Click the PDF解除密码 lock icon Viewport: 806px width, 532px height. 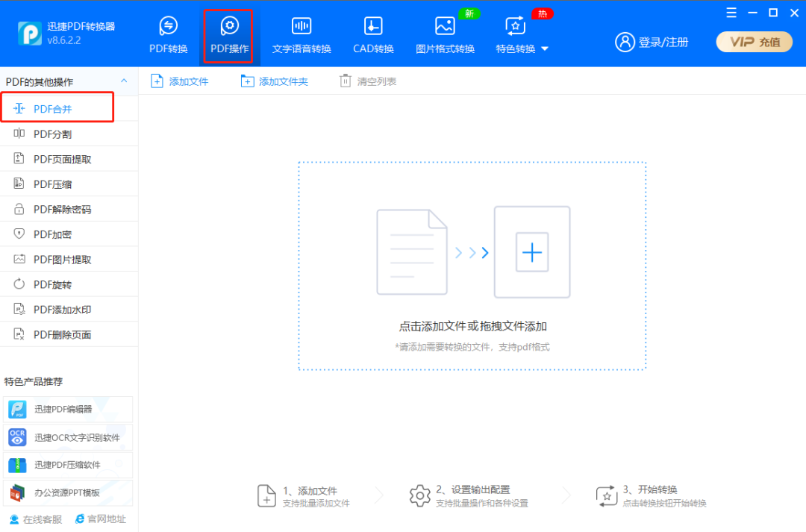pyautogui.click(x=19, y=209)
